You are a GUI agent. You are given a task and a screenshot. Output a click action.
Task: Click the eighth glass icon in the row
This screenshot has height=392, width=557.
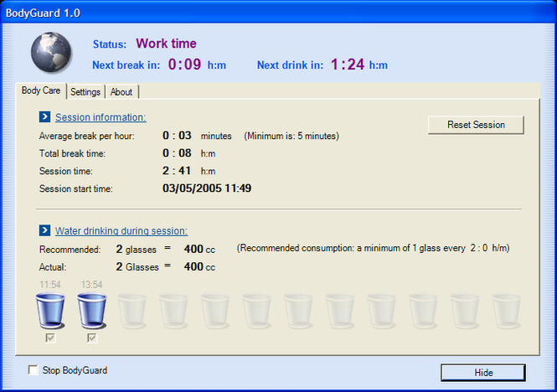339,311
